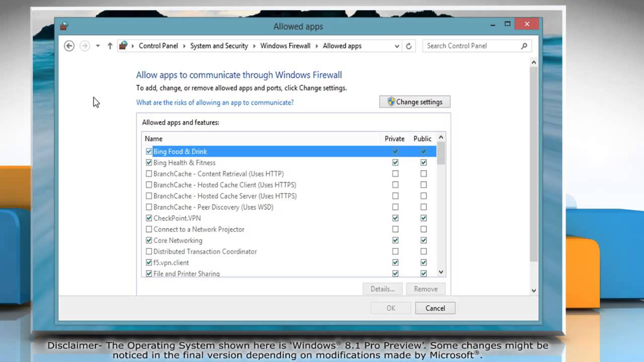This screenshot has width=644, height=362.
Task: Click the window vertical scrollbar thumb
Action: coord(534,164)
